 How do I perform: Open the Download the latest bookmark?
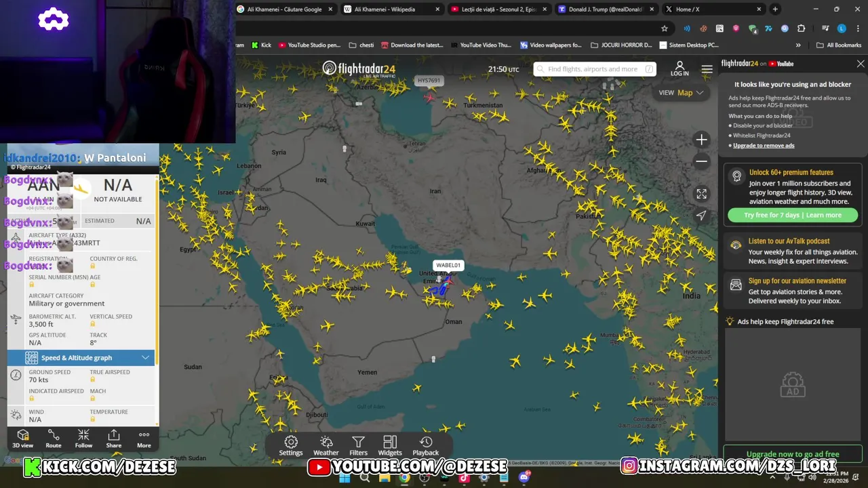point(412,45)
